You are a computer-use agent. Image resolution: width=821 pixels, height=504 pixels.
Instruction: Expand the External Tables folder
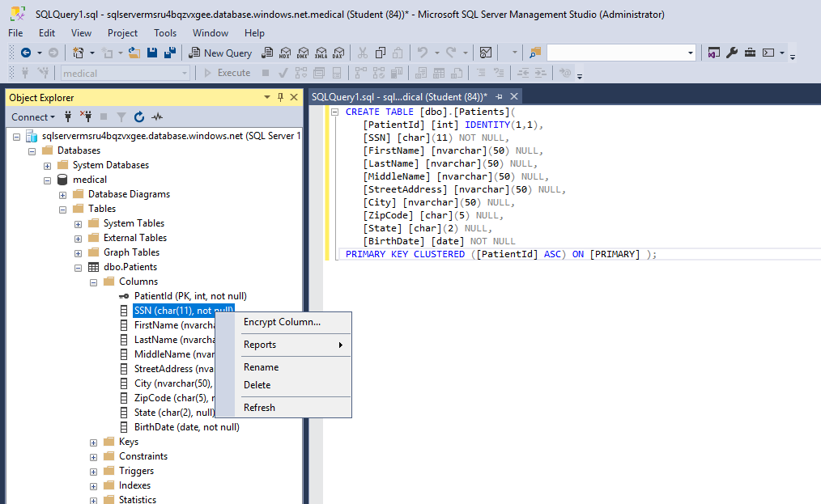[78, 239]
